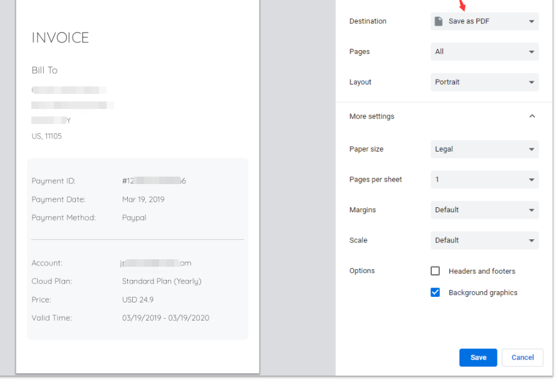Screen dimensions: 559x392
Task: Click the 'Cloud Plan:' label
Action: (51, 281)
